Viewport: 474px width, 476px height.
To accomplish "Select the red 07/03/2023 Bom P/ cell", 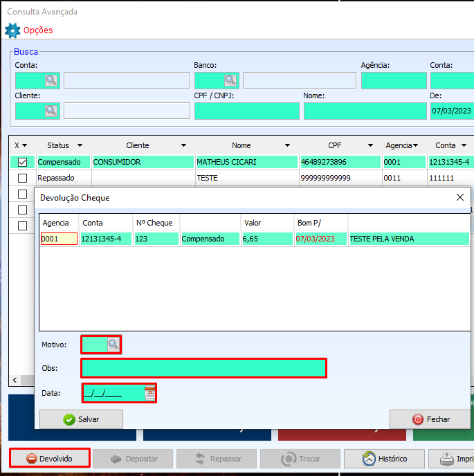I will click(321, 239).
